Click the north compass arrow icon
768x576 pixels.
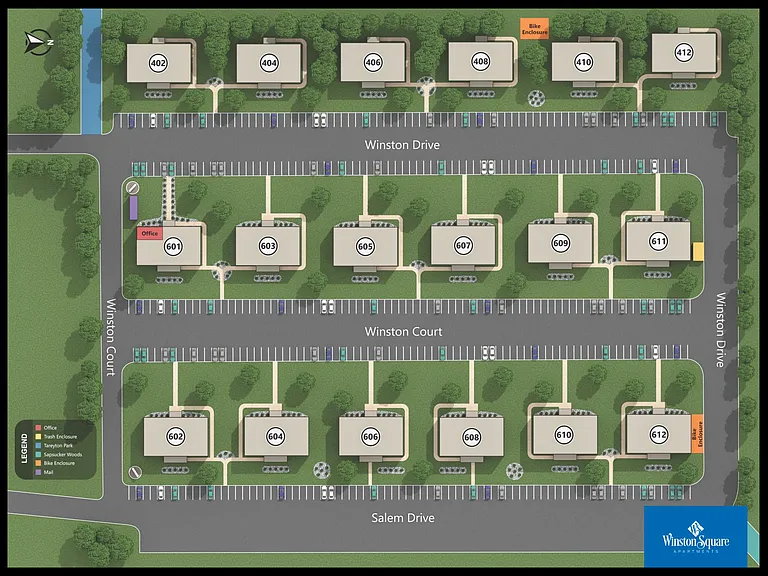coord(38,42)
